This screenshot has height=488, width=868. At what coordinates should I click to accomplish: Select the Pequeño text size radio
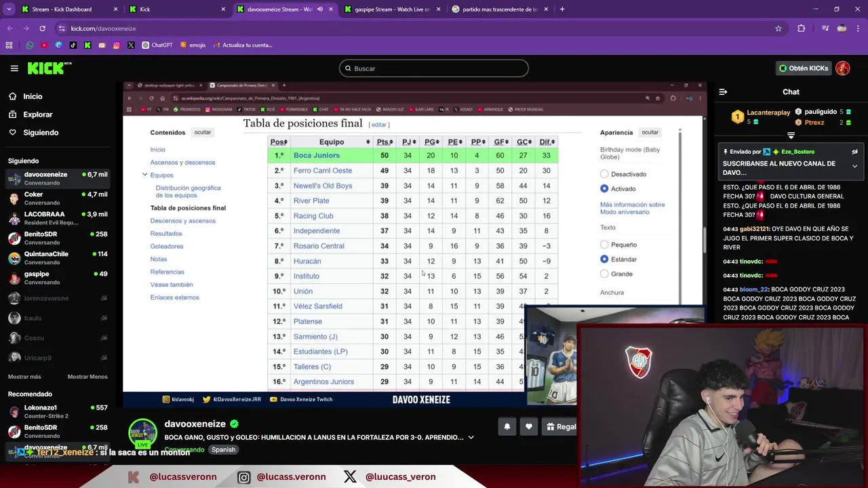(604, 245)
